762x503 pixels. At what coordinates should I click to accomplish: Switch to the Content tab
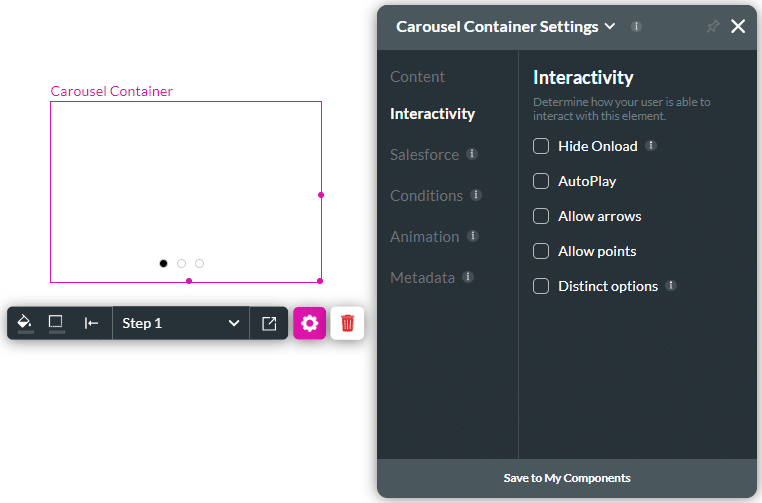pyautogui.click(x=417, y=77)
